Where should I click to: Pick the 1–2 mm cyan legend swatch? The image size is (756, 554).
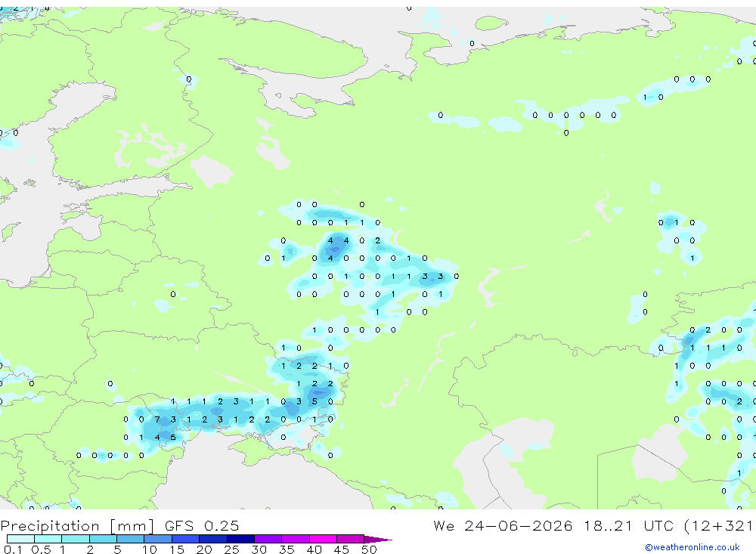pos(76,539)
